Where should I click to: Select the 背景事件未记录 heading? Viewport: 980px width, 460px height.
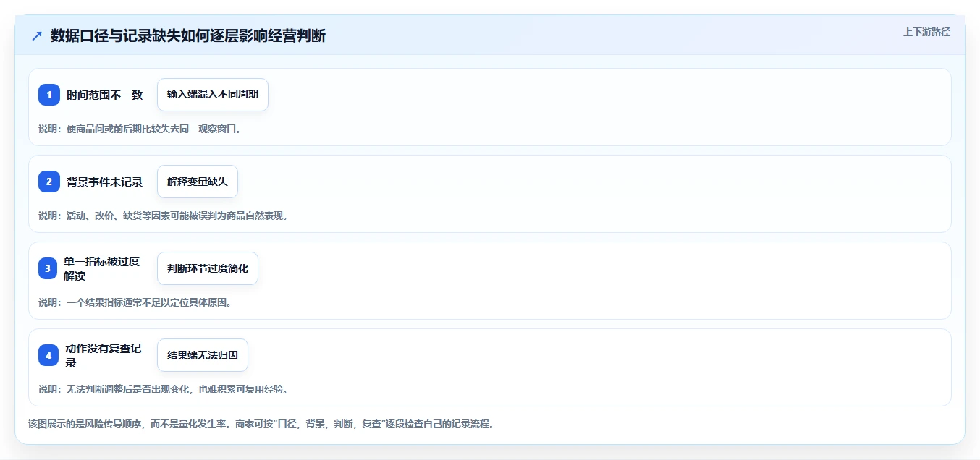pyautogui.click(x=105, y=182)
